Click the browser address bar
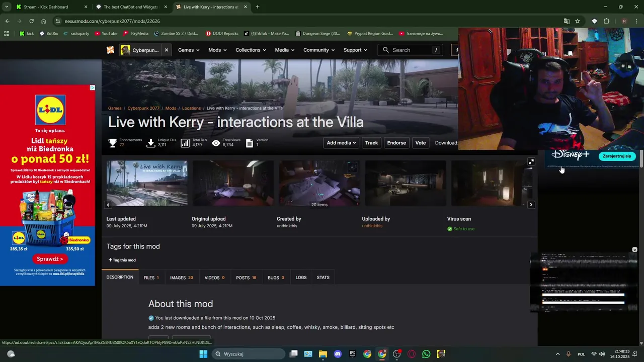644x362 pixels. pos(307,21)
